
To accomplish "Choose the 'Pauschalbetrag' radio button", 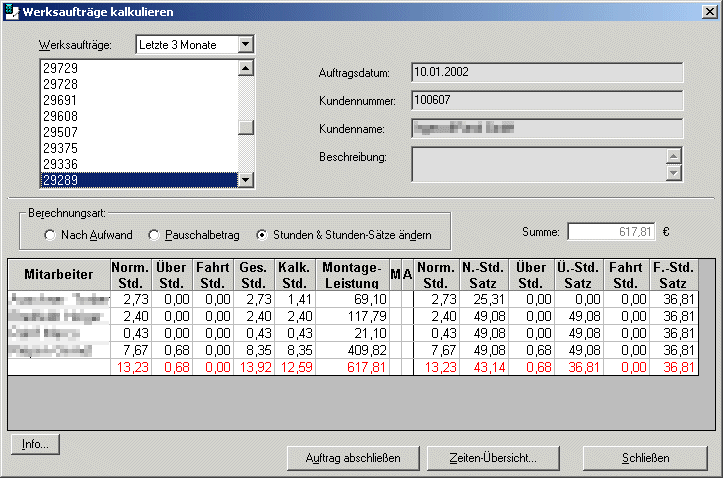I will (154, 235).
